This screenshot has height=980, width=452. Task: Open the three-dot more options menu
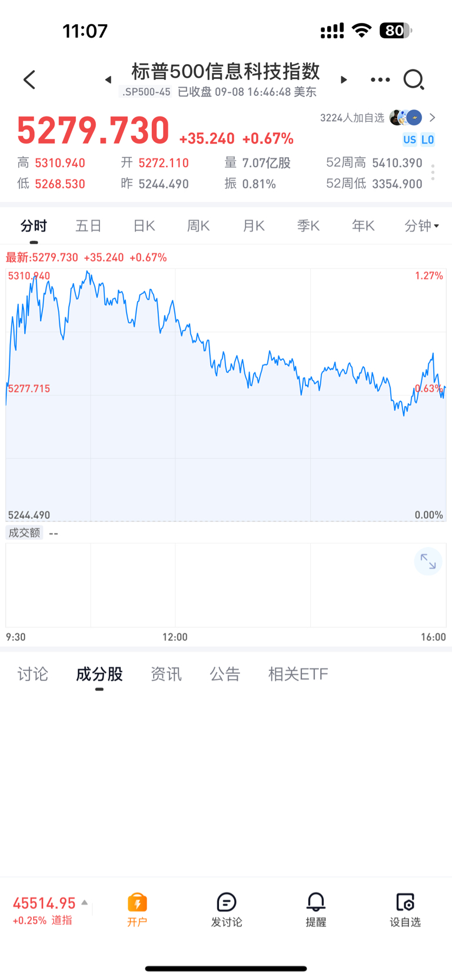(x=380, y=79)
